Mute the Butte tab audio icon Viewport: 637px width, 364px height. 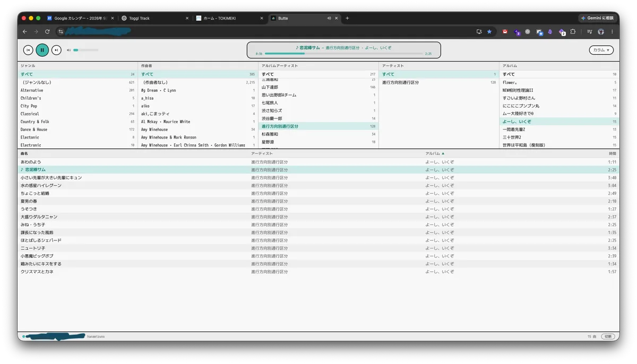coord(329,18)
